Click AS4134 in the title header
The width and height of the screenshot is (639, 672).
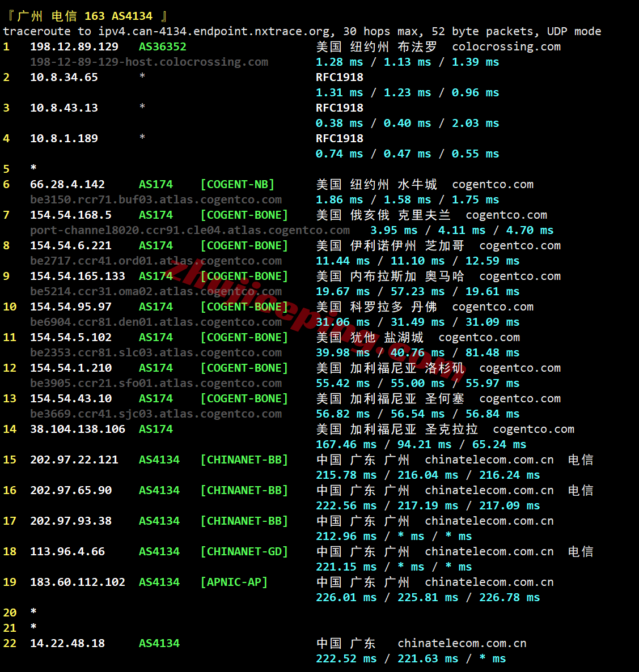coord(132,16)
